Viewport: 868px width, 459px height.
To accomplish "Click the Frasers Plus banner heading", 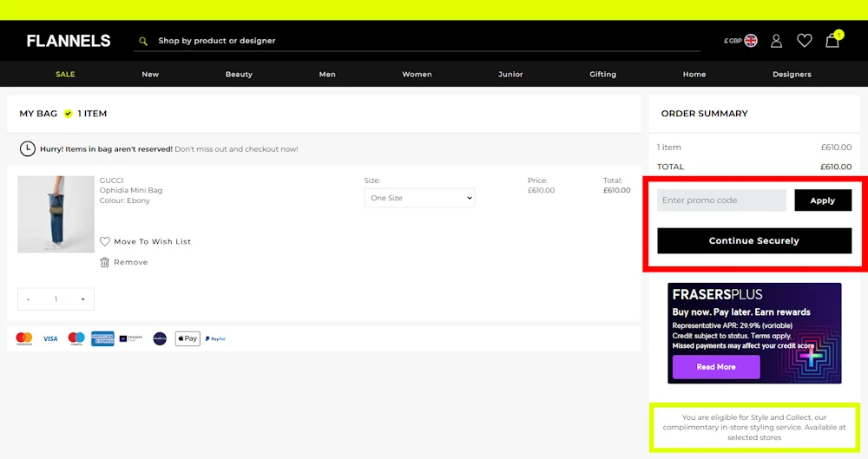I will [718, 294].
